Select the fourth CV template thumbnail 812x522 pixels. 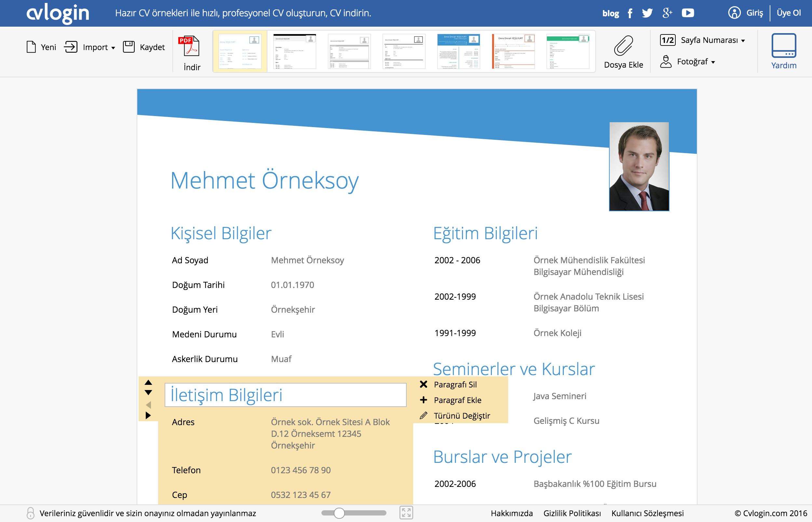pos(404,51)
